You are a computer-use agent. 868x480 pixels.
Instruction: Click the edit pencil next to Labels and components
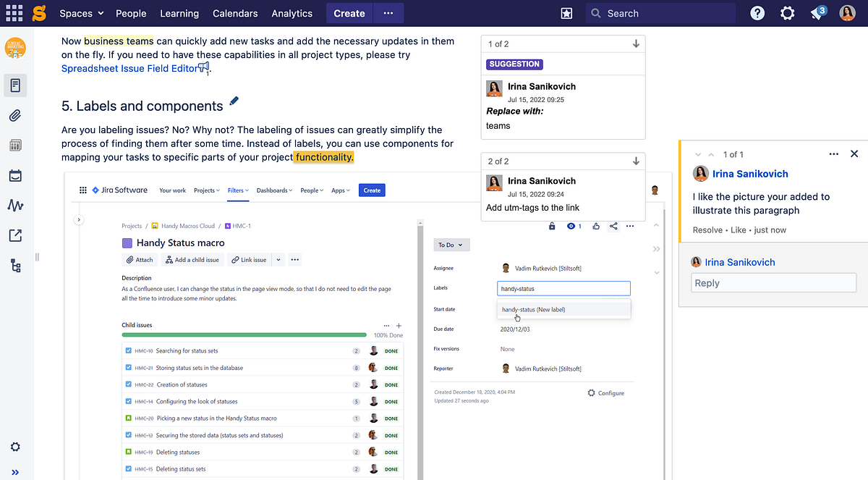[x=233, y=101]
